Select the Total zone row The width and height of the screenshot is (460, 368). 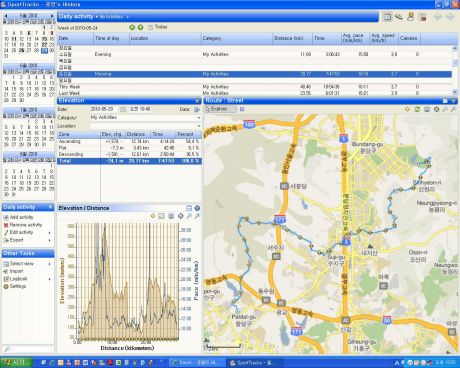[129, 161]
